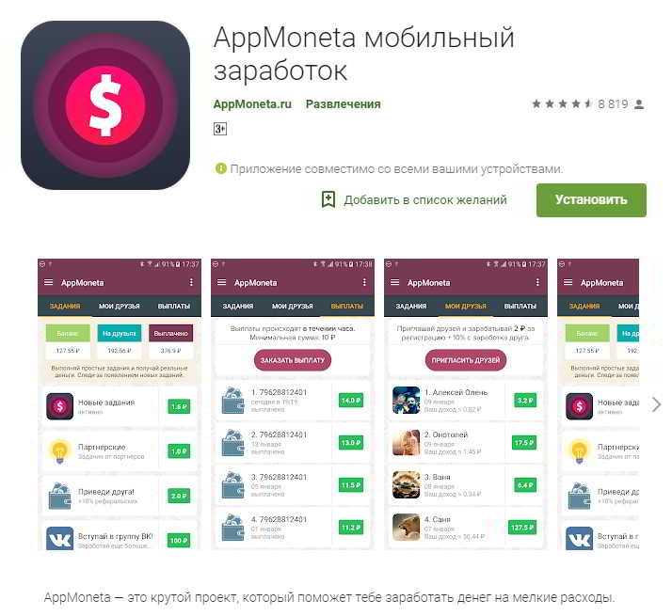
Task: Click the VK group icon in first screenshot
Action: pyautogui.click(x=59, y=539)
